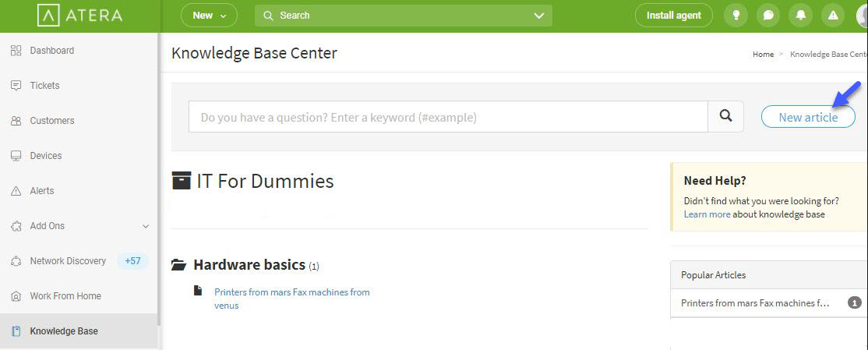Image resolution: width=868 pixels, height=350 pixels.
Task: Click the knowledge base keyword input field
Action: point(448,116)
